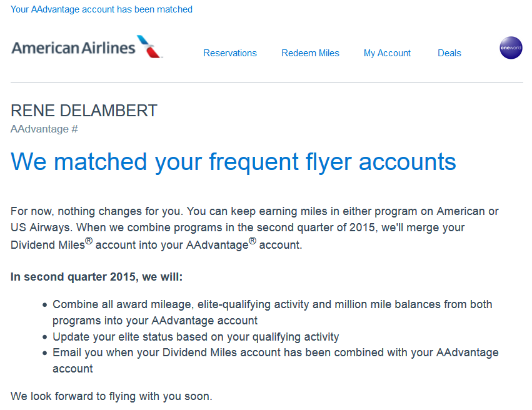Click the horizontal divider line below the navigation

click(266, 82)
